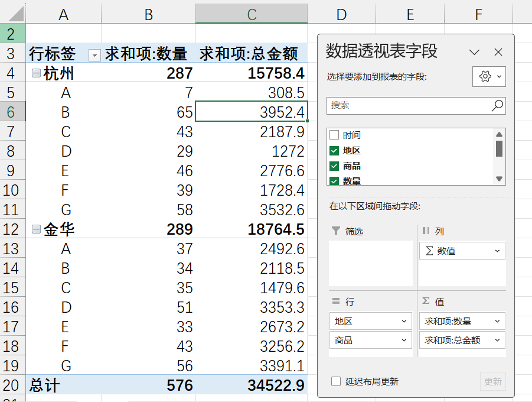Screen dimensions: 532x402
Task: Click cell with quantity 51
Action: coord(149,307)
